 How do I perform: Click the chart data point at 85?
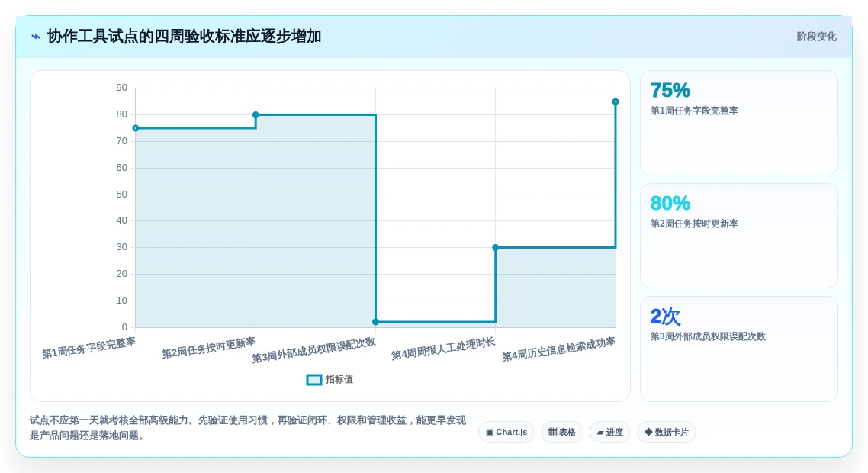pos(616,102)
